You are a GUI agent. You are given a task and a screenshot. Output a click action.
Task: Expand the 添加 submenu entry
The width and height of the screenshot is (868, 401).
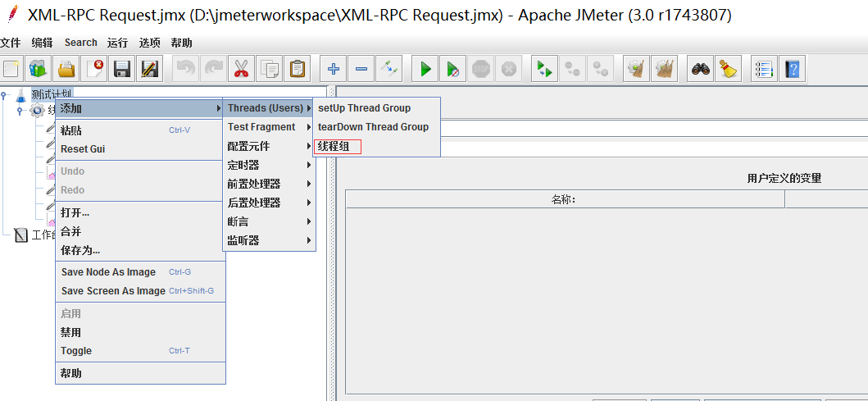click(x=140, y=108)
